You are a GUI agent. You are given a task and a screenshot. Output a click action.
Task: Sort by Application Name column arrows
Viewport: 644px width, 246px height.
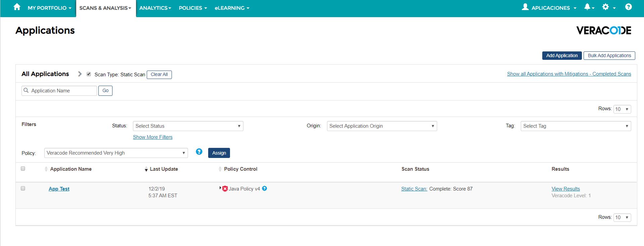click(x=46, y=169)
